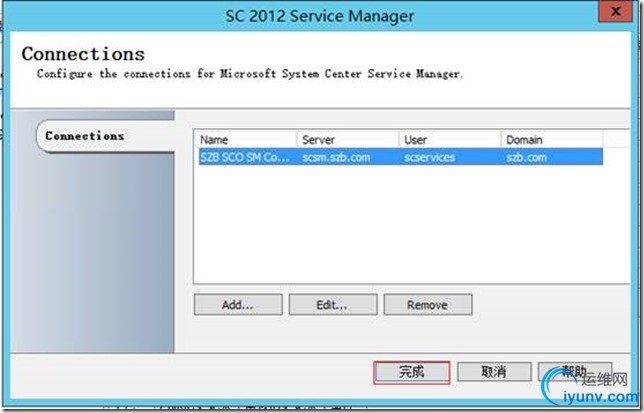The image size is (644, 413).
Task: Sort by the Domain column header
Action: click(x=552, y=140)
